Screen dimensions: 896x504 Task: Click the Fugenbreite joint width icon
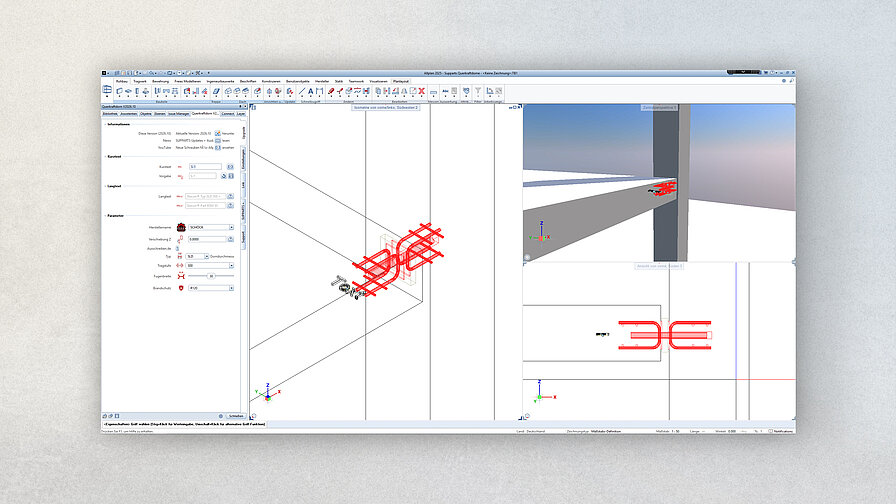tap(181, 275)
